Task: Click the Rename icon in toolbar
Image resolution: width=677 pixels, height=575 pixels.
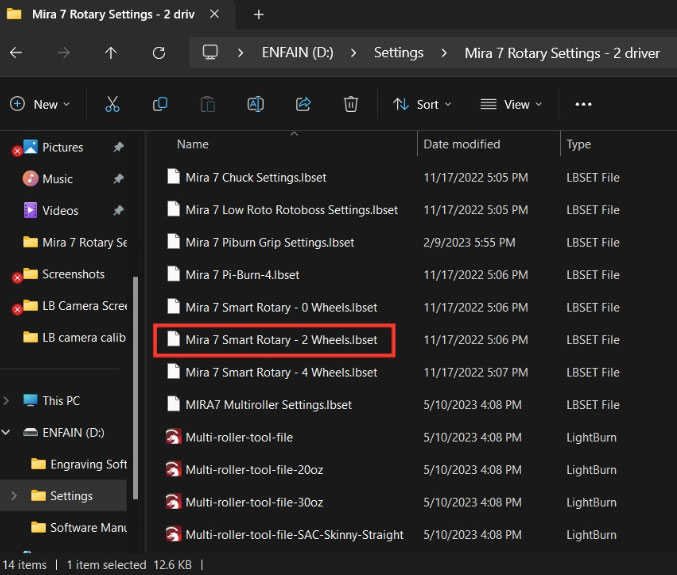Action: (256, 104)
